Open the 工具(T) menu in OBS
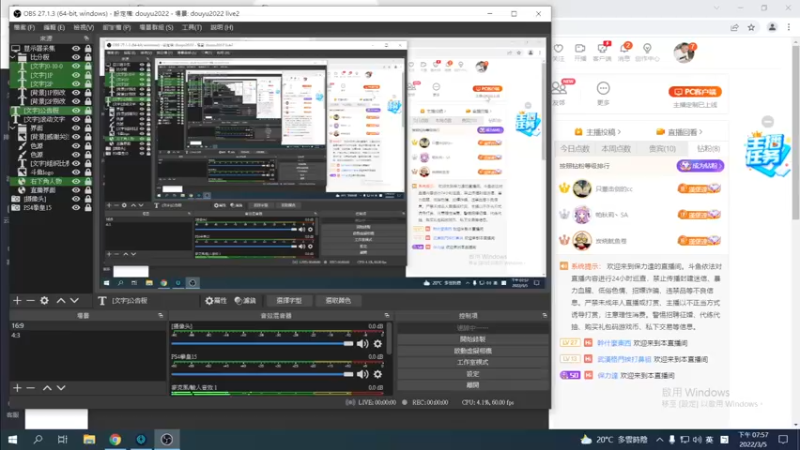The image size is (800, 450). point(192,27)
